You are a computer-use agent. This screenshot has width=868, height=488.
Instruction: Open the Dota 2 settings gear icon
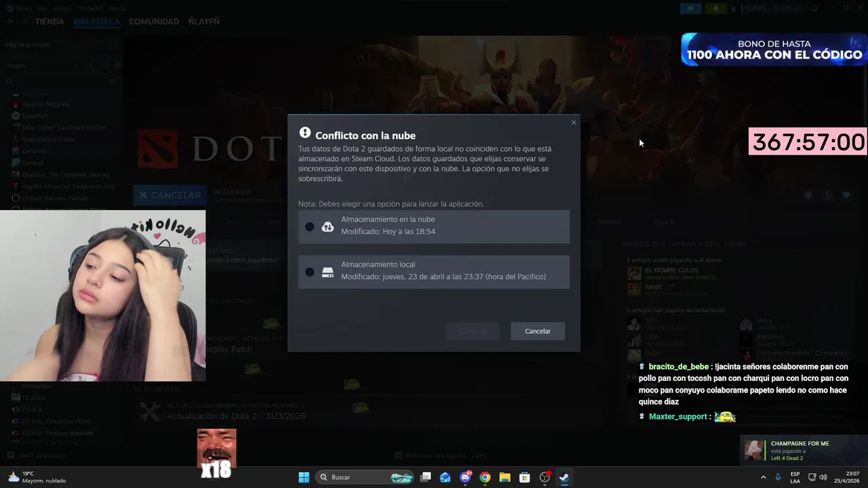tap(808, 195)
